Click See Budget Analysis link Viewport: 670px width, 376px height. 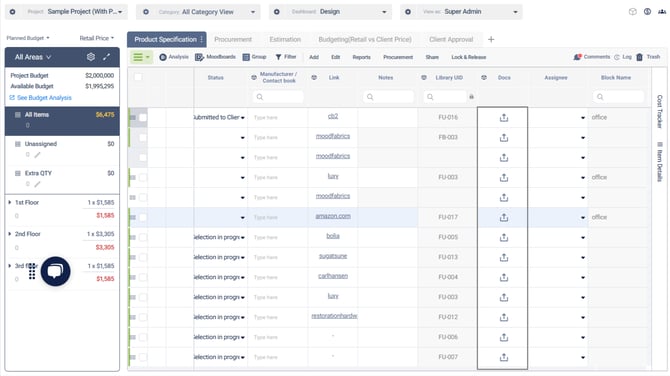point(41,98)
